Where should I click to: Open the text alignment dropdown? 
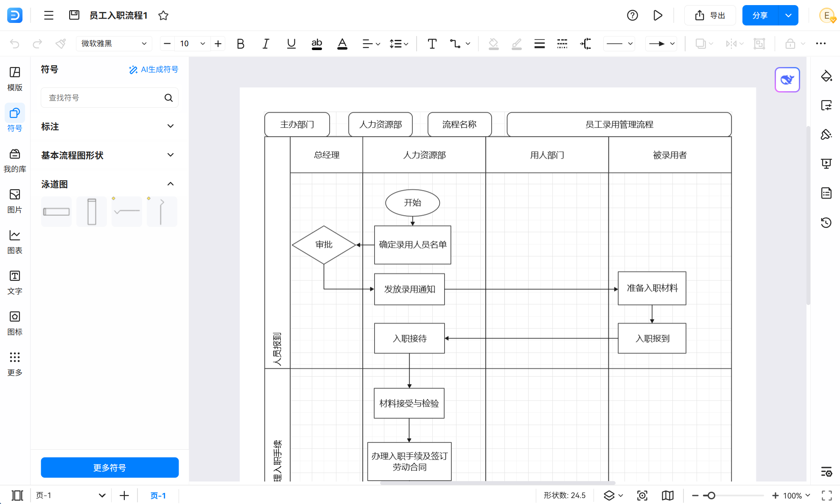point(371,44)
